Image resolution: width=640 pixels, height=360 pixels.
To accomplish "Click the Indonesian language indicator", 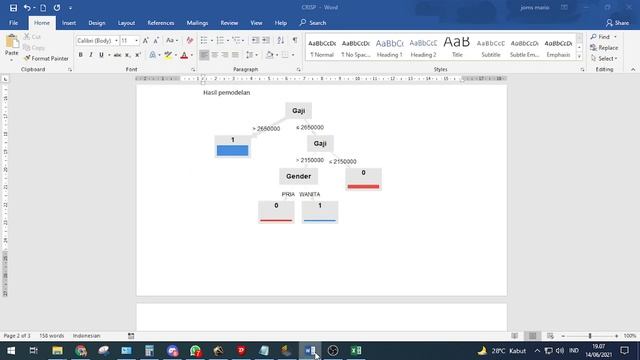I will tap(87, 336).
